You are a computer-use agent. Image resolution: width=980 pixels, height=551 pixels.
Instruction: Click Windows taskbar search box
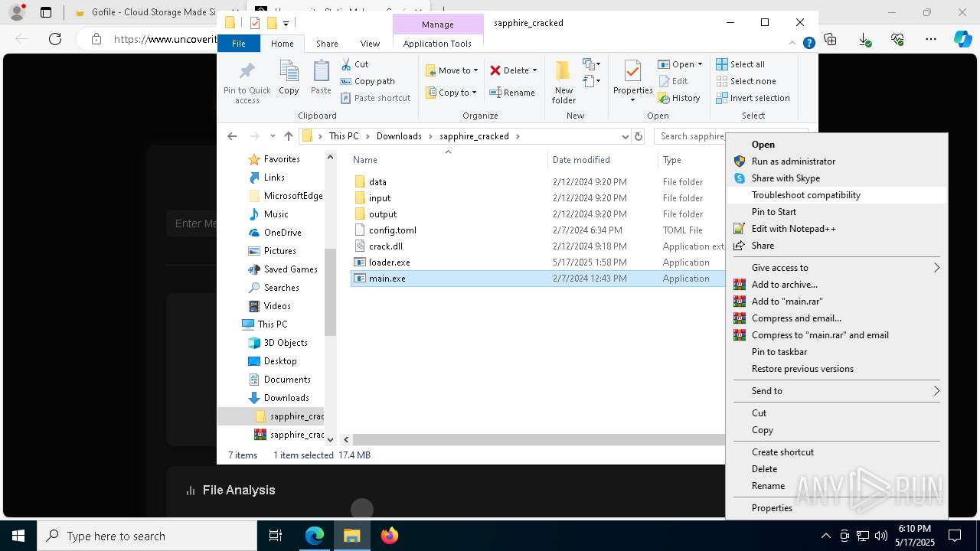[147, 536]
